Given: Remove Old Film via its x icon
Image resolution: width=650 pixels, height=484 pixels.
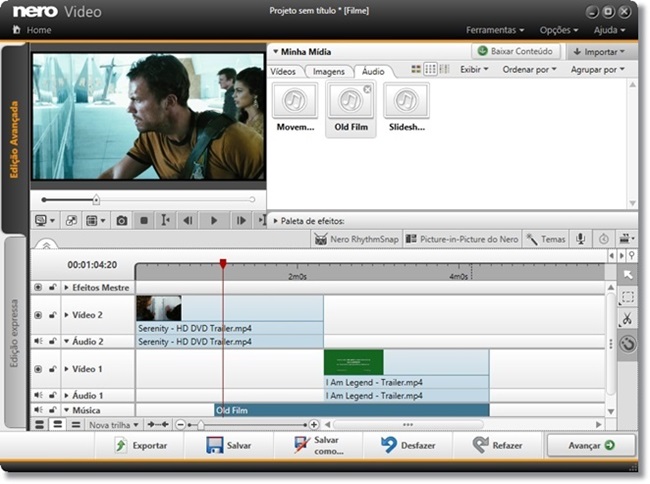Looking at the screenshot, I should coord(367,89).
